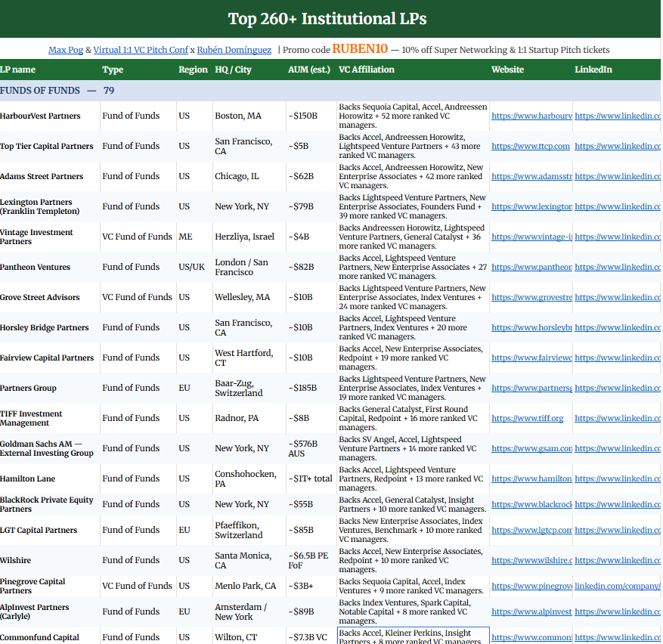Viewport: 663px width, 644px height.
Task: Select the Region column header
Action: 193,70
